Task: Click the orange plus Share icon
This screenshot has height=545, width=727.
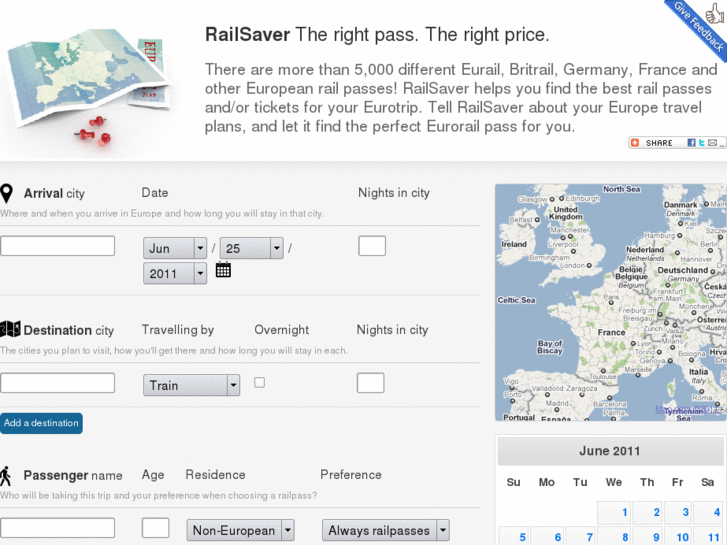Action: click(635, 143)
